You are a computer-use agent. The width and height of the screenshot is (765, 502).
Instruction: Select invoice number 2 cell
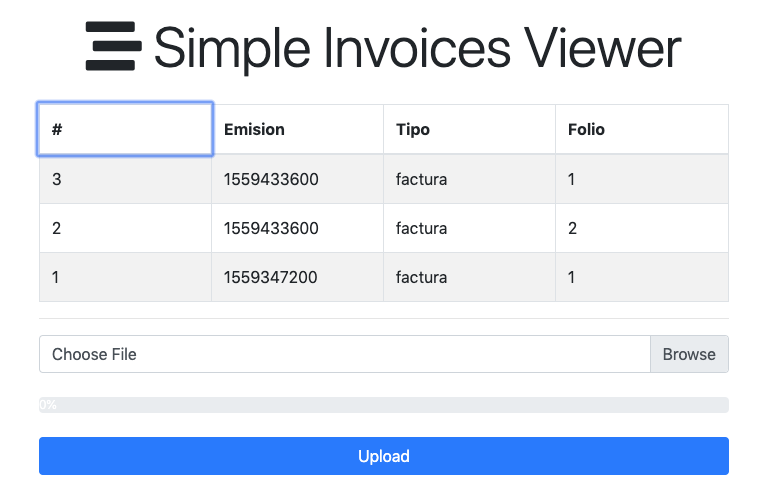pos(125,228)
